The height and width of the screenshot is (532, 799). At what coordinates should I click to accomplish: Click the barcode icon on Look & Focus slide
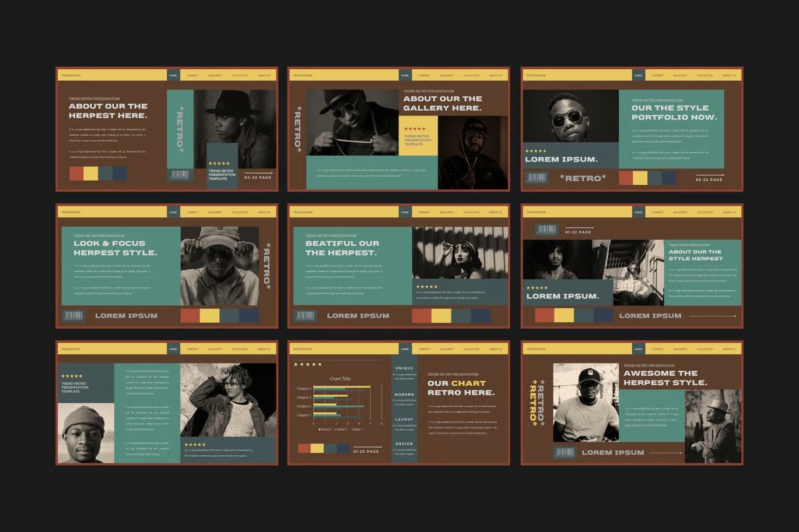coord(73,316)
